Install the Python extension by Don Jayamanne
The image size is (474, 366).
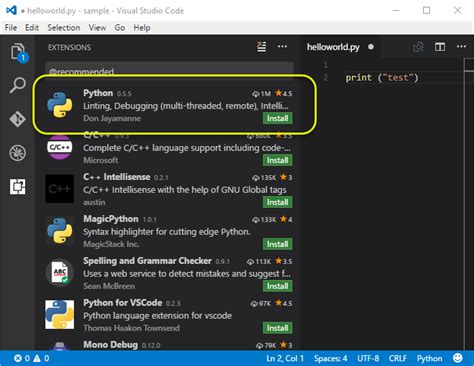[x=277, y=118]
